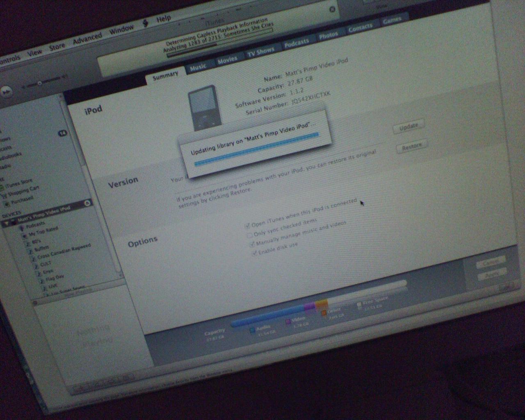
Task: Collapse the Matt's Pimp Video iPod device tree
Action: click(6, 224)
